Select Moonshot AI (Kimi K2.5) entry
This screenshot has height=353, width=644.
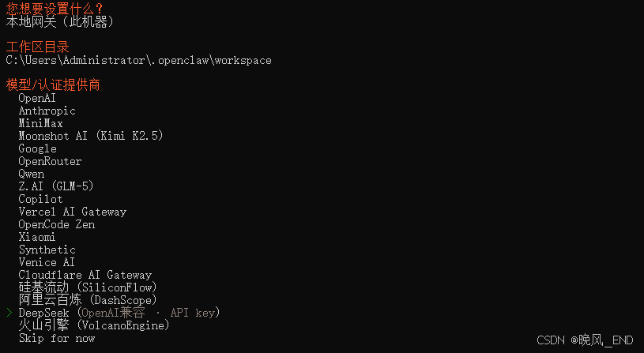click(x=91, y=136)
